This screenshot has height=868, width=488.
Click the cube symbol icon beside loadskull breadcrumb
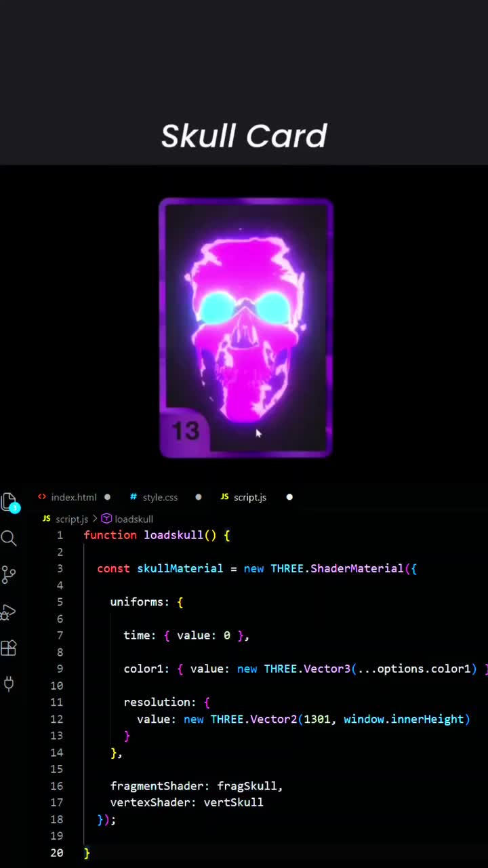(x=106, y=519)
